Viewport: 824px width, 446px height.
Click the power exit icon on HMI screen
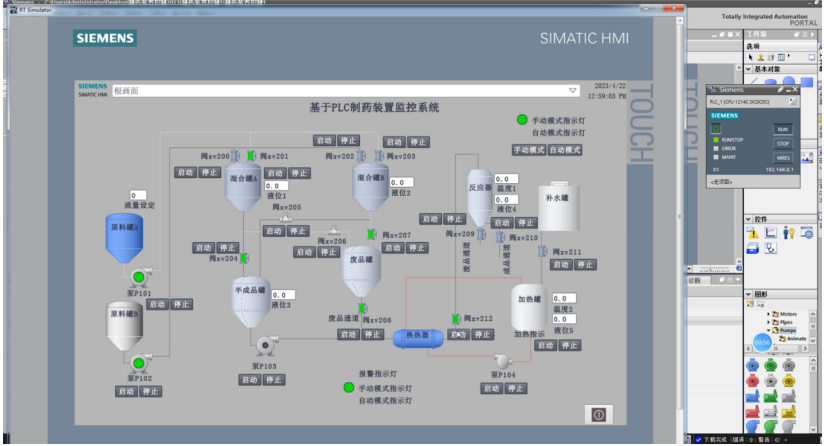click(x=599, y=414)
